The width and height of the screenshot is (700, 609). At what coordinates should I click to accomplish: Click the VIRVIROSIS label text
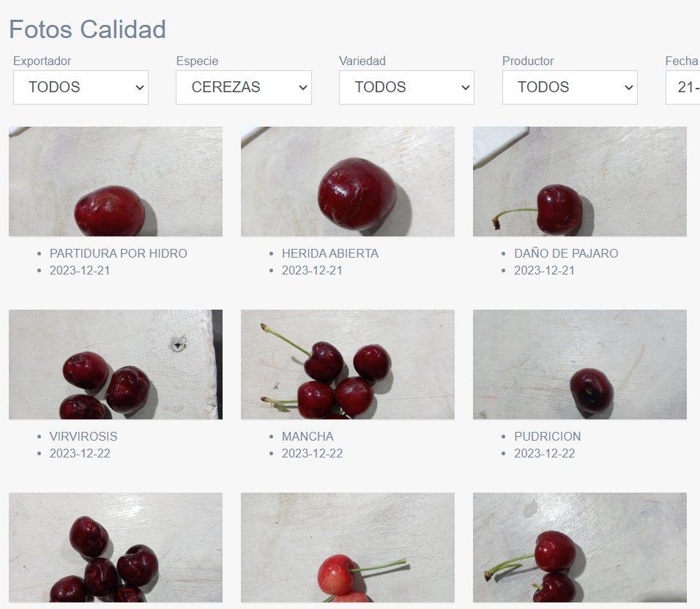tap(83, 436)
